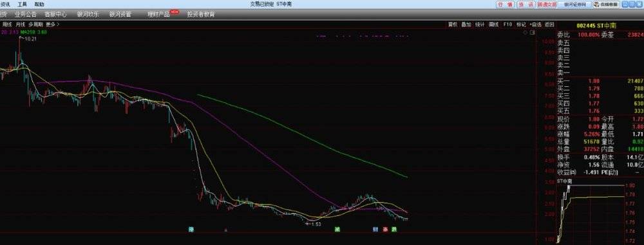
Task: Click the 行情 market quotes button
Action: tap(505, 4)
